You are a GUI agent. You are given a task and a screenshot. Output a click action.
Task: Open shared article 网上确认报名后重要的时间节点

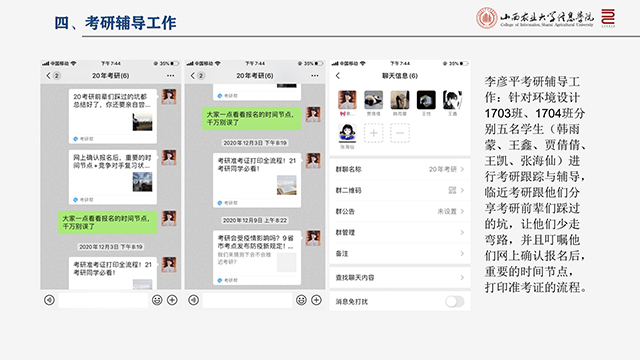tap(113, 177)
